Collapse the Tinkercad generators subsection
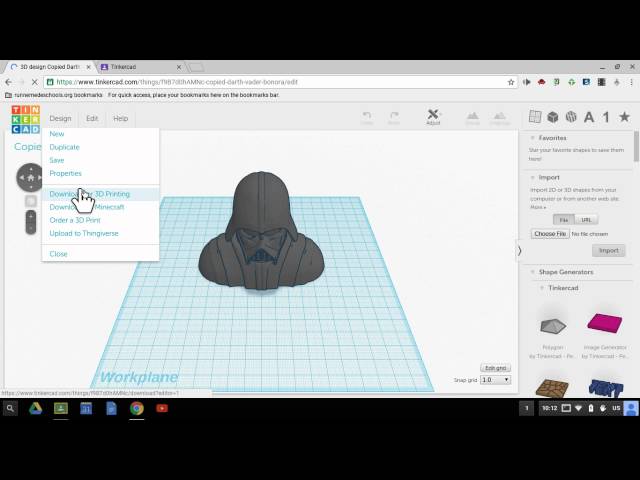The image size is (640, 480). coord(542,288)
